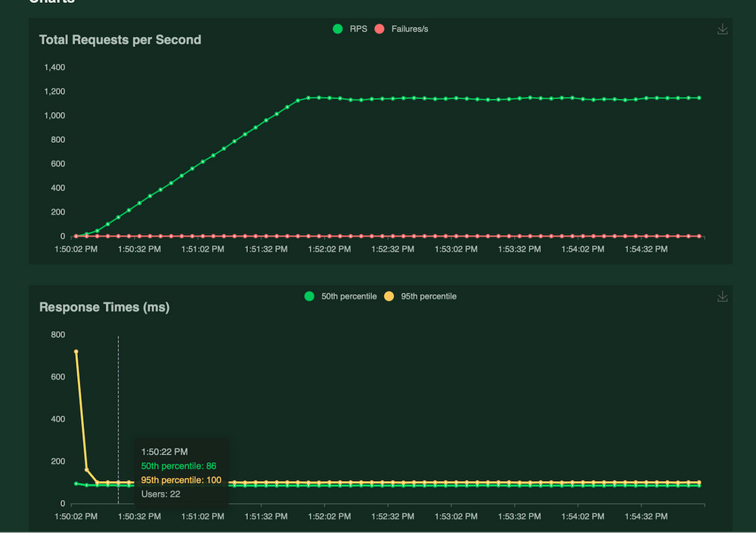Screen dimensions: 756x533
Task: Download the Response Times chart image
Action: click(722, 296)
